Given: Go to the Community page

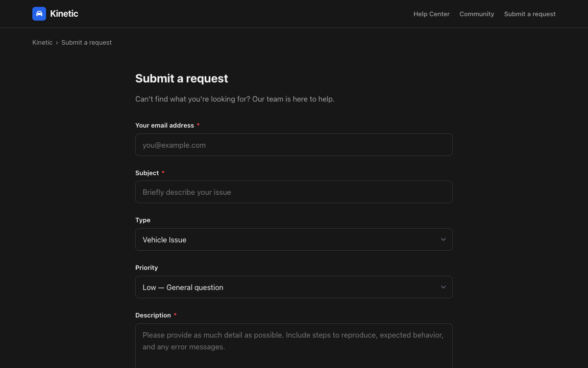Looking at the screenshot, I should [x=477, y=14].
